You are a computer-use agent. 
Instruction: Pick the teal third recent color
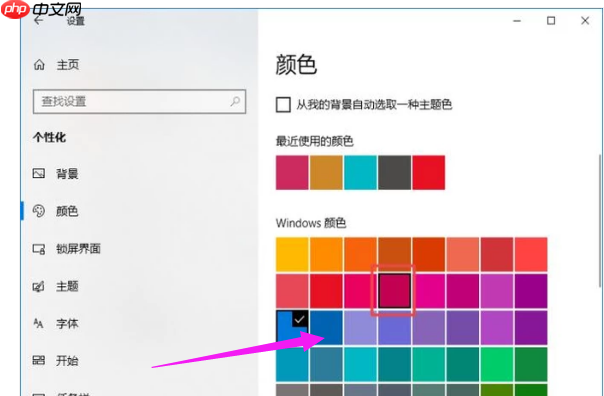tap(360, 173)
